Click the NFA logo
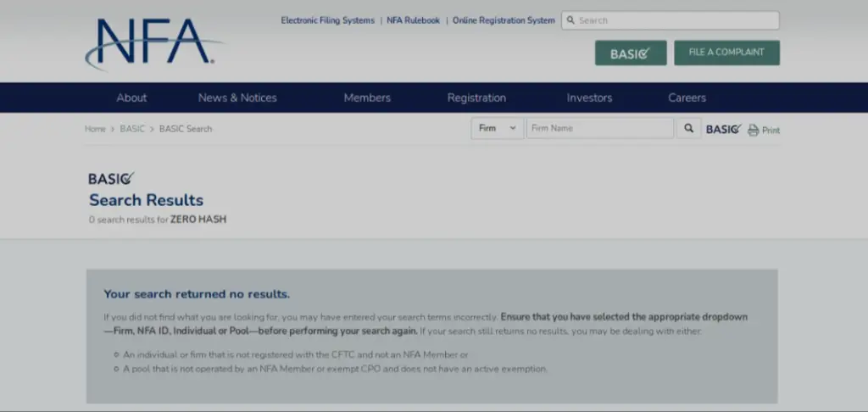868x412 pixels. tap(154, 44)
